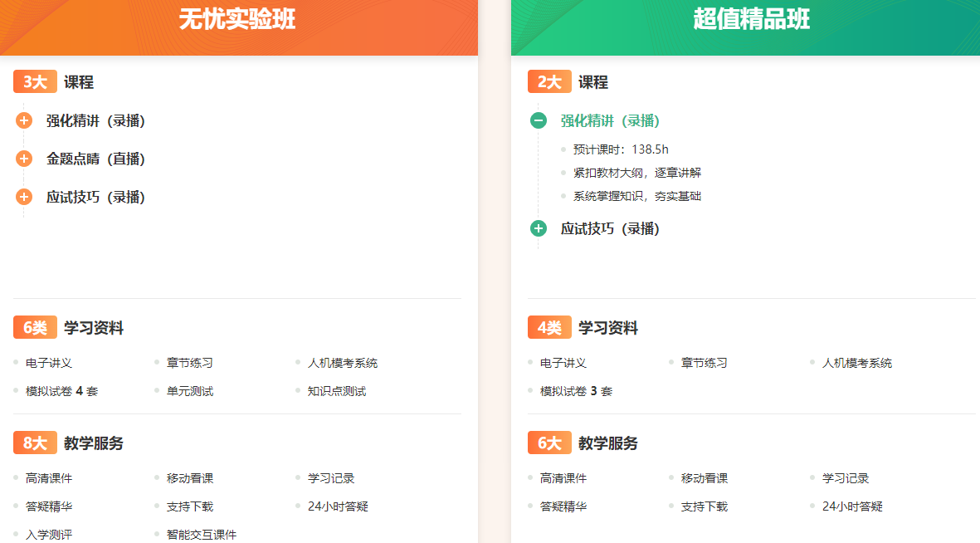The height and width of the screenshot is (543, 980).
Task: Collapse 强化精讲 details in 超值精品班
Action: [x=538, y=120]
